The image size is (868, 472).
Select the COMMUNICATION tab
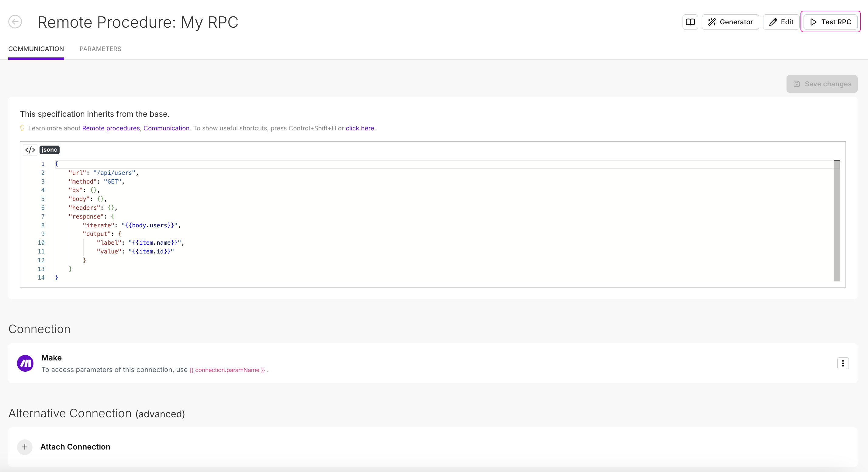tap(36, 49)
